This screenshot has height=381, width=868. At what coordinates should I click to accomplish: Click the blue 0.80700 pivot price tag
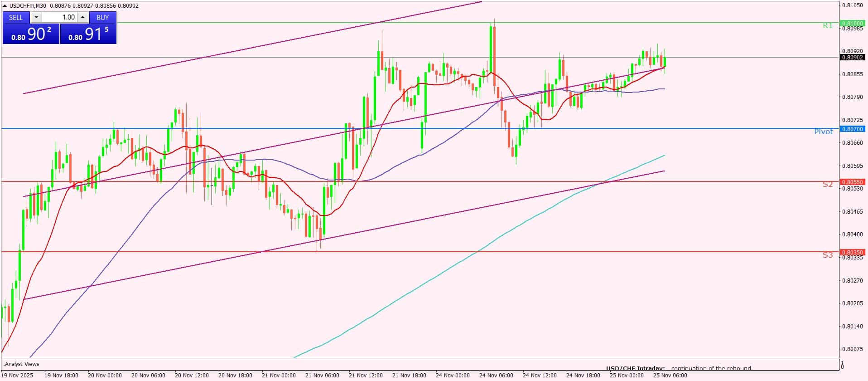pos(852,129)
